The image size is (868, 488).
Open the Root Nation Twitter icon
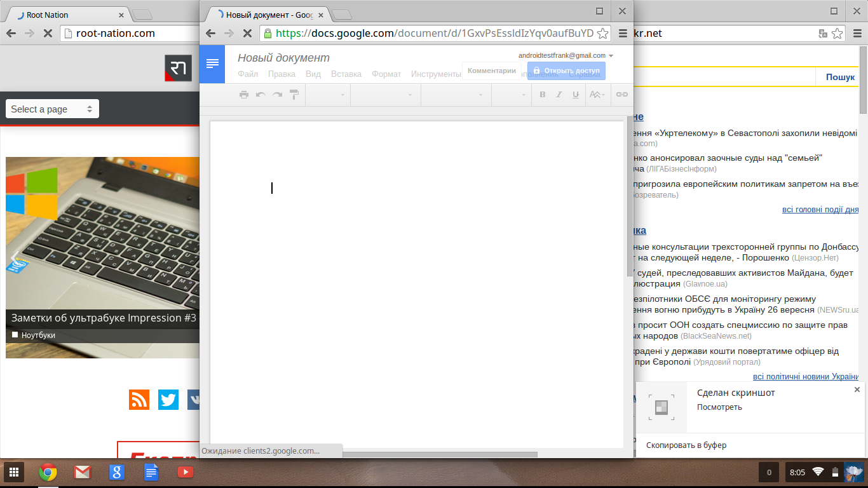click(168, 400)
